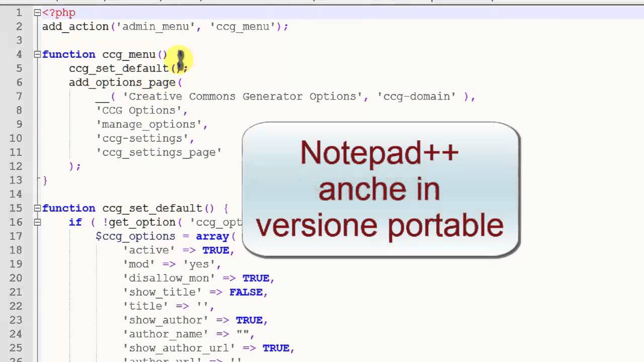This screenshot has height=362, width=644.
Task: Click line number 1 in the margin
Action: (x=19, y=13)
